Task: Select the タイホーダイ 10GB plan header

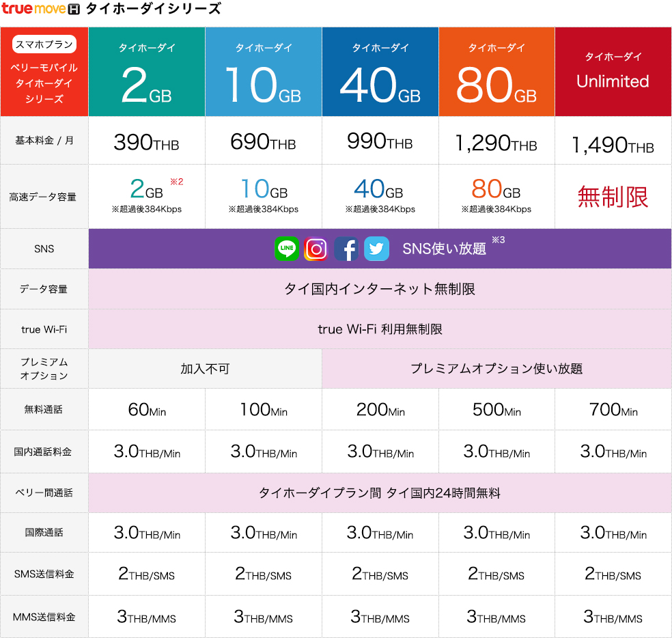Action: pyautogui.click(x=263, y=72)
